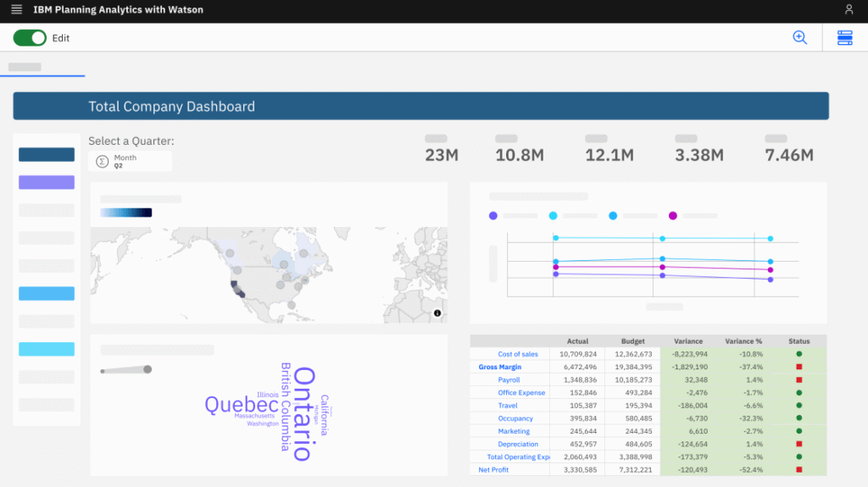868x487 pixels.
Task: Click the Variance % column header
Action: [x=743, y=341]
